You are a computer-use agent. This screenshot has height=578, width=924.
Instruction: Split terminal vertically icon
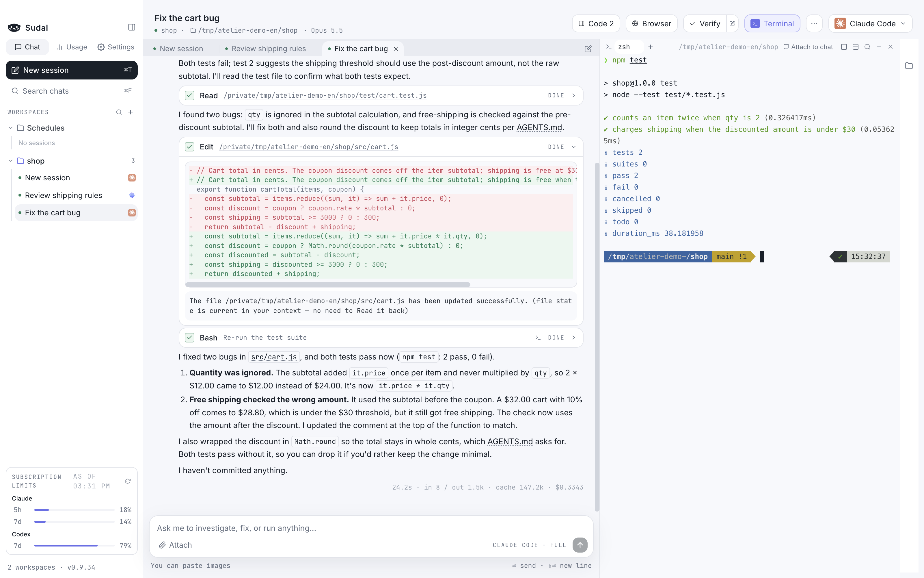coord(844,47)
